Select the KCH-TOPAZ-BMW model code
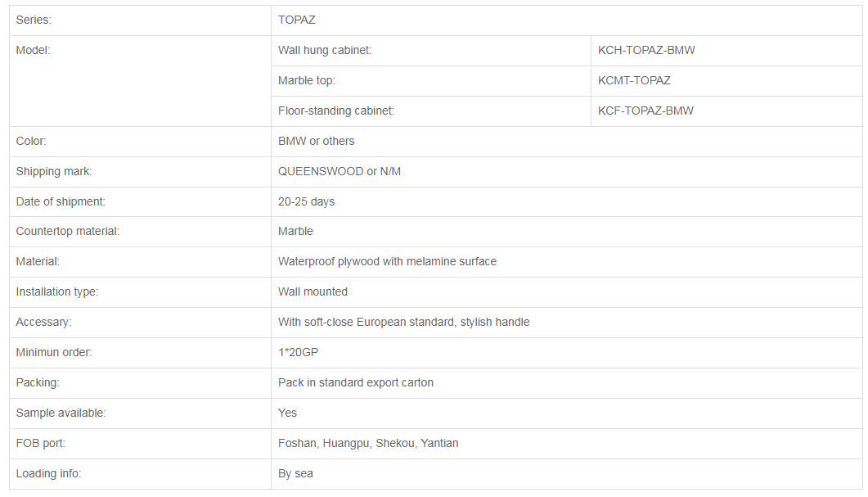 coord(646,51)
